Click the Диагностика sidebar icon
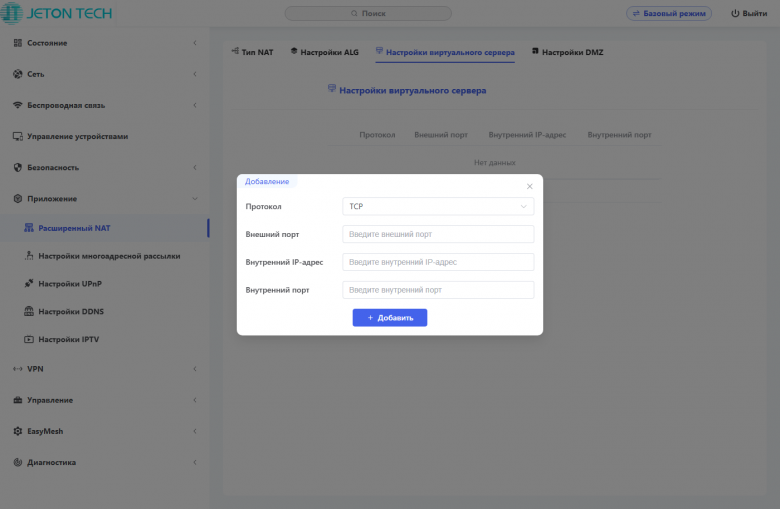Viewport: 780px width, 509px height. (x=18, y=462)
